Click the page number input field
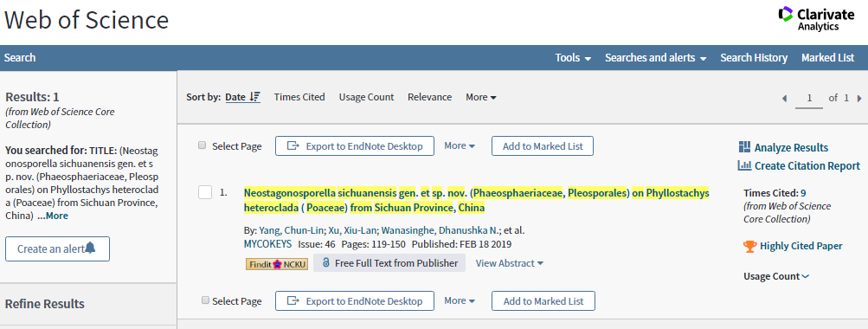 [x=809, y=99]
